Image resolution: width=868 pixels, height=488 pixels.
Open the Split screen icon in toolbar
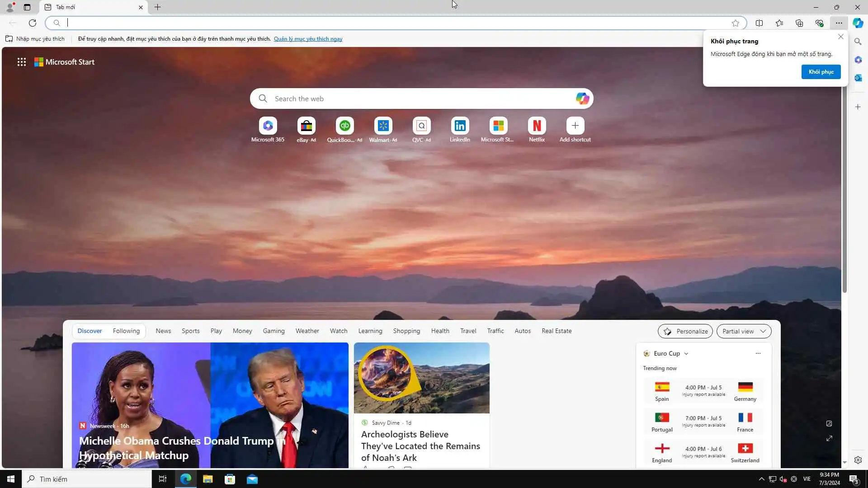pos(759,23)
